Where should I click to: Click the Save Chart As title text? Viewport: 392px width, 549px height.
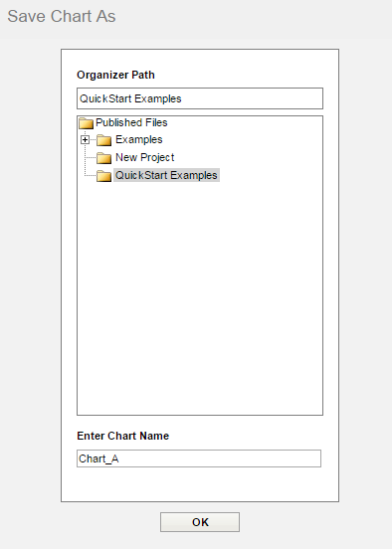tap(62, 17)
